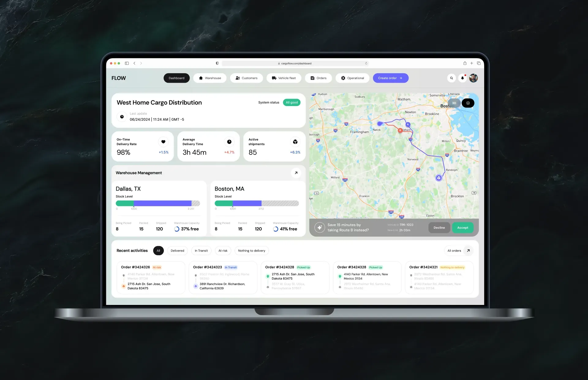The width and height of the screenshot is (588, 380).
Task: Click the cargoflow.com/dashboard address bar
Action: click(x=295, y=63)
